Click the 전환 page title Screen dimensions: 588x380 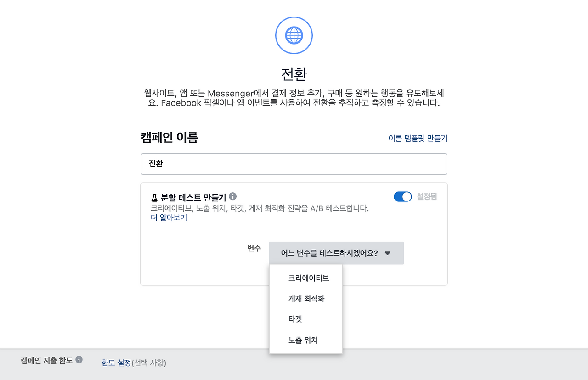point(294,73)
